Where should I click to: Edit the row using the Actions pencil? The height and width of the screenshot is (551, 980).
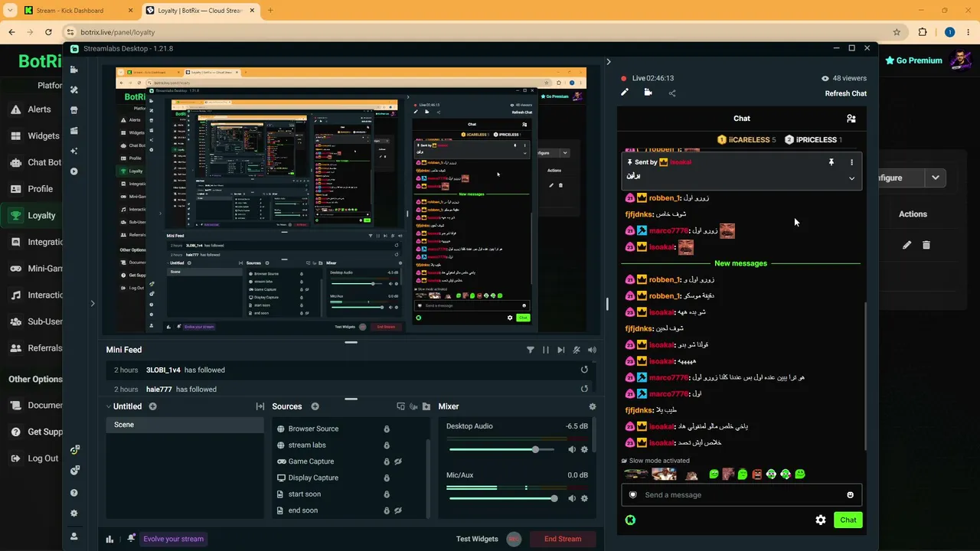(906, 245)
